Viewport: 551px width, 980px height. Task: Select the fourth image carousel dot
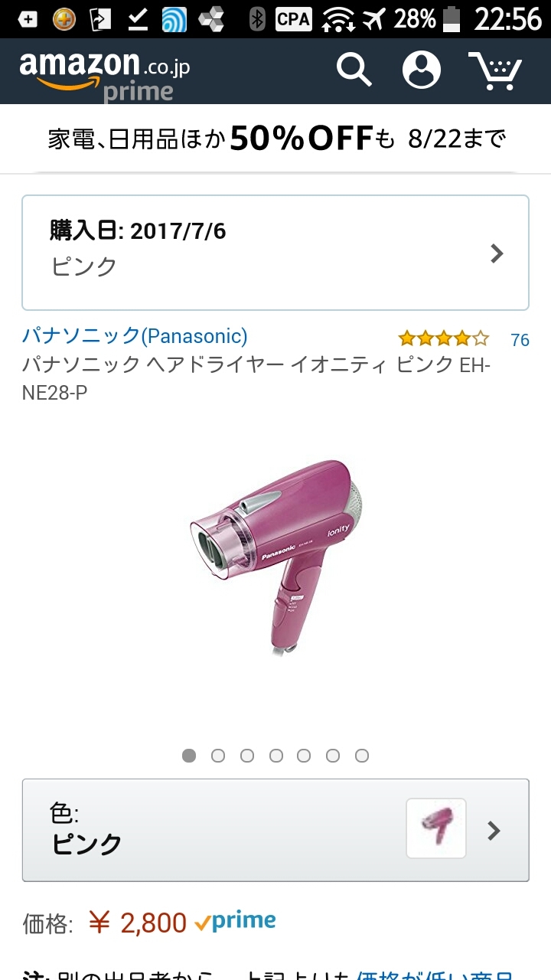276,756
